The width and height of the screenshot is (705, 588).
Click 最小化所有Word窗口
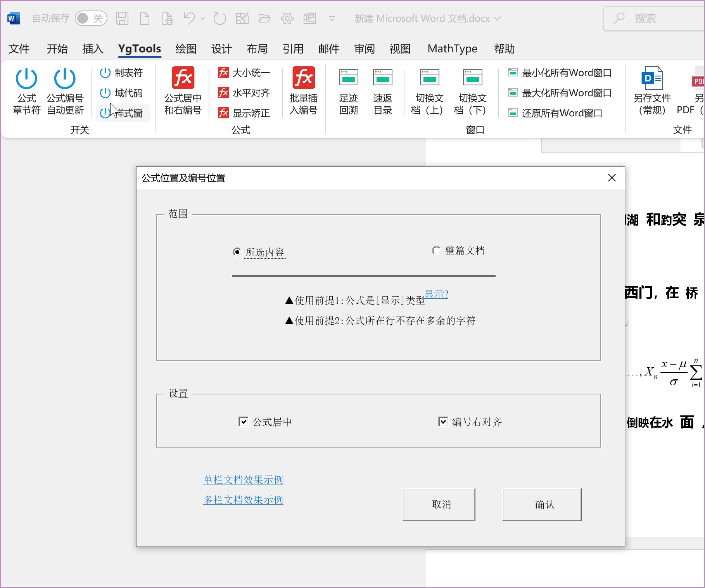(560, 73)
